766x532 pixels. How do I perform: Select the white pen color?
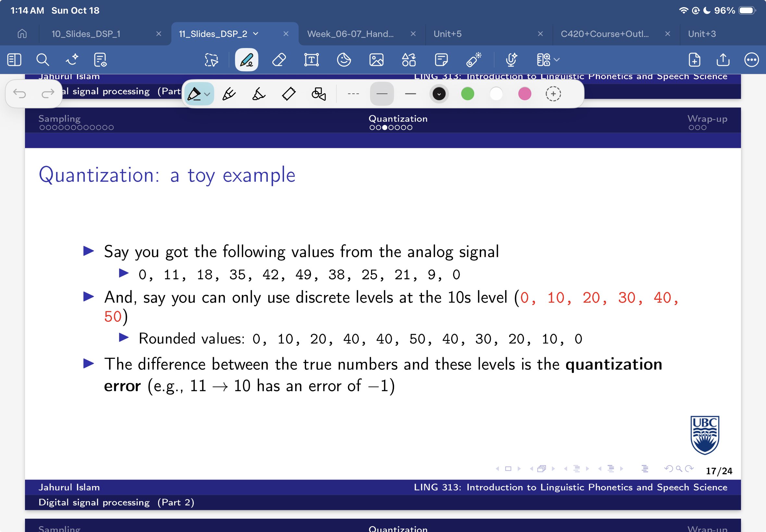(496, 94)
